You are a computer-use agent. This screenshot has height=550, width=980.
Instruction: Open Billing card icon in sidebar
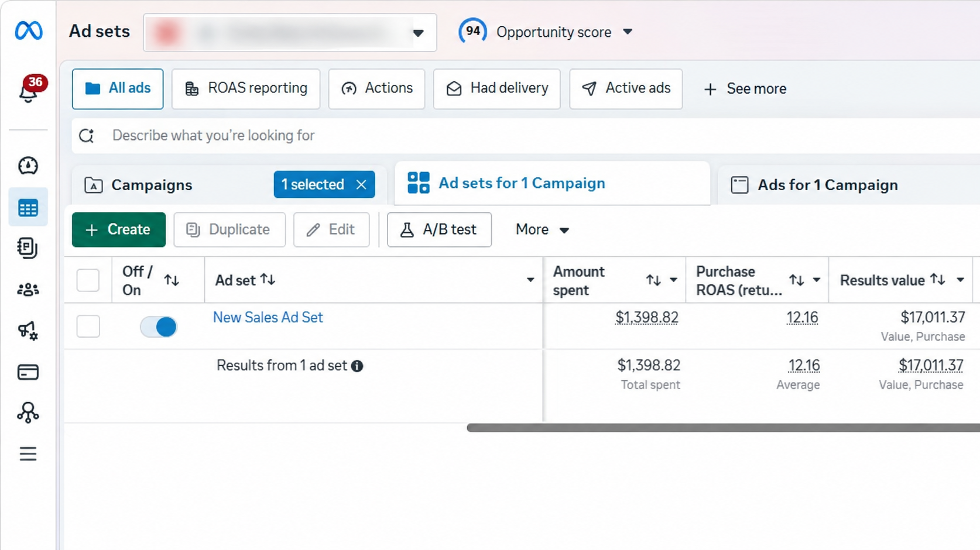point(28,372)
